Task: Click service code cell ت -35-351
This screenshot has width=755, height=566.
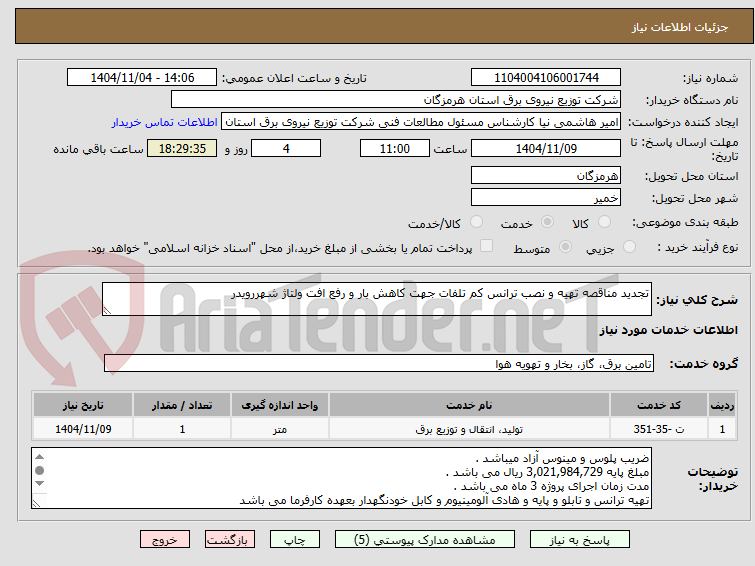Action: (x=658, y=429)
